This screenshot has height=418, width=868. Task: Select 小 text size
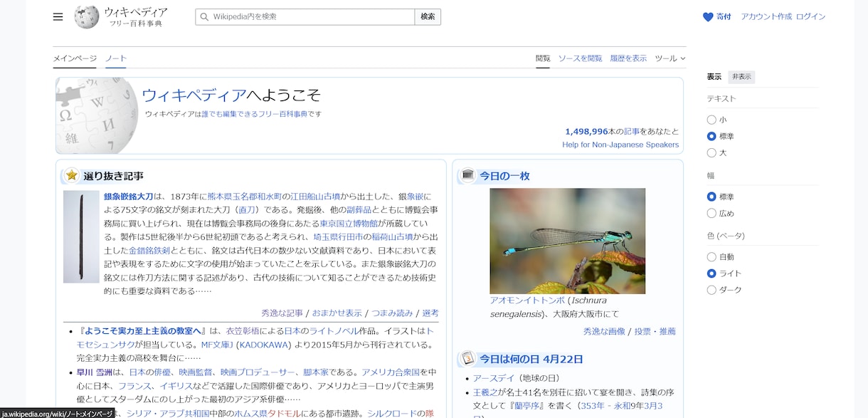tap(711, 120)
